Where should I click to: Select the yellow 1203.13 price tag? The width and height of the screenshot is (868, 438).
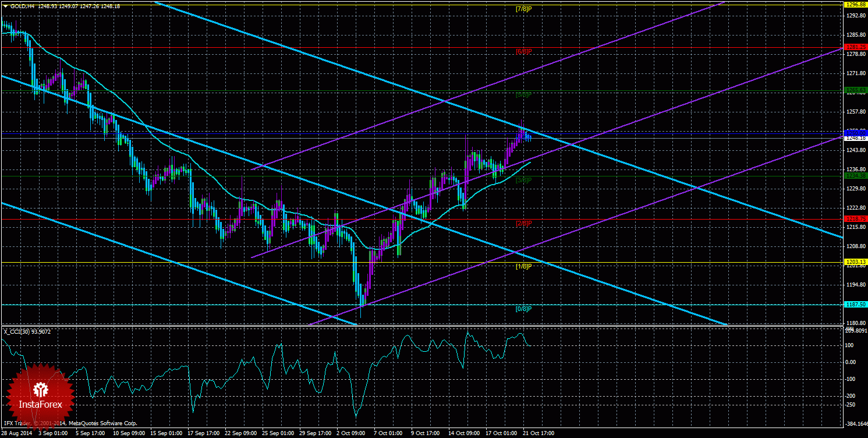(x=856, y=262)
